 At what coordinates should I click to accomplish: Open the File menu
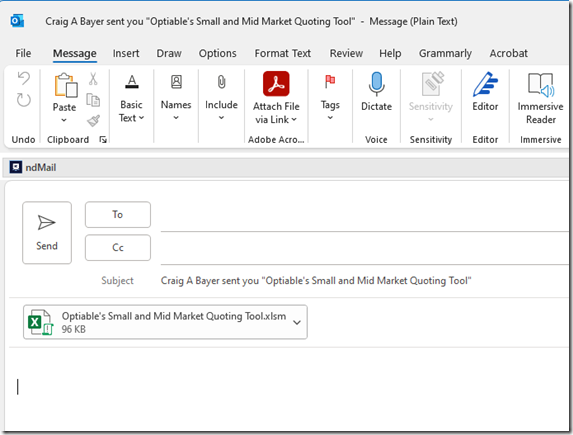pyautogui.click(x=23, y=53)
